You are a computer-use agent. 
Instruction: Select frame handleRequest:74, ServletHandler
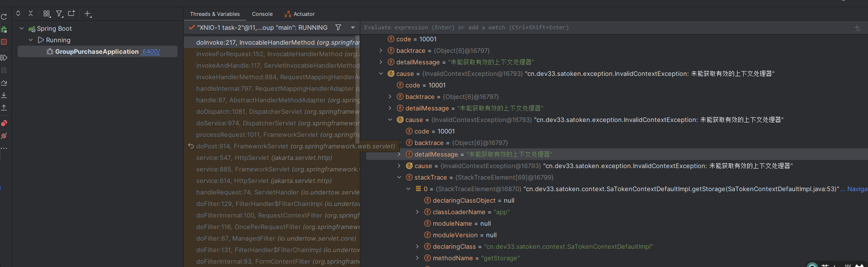coord(272,192)
